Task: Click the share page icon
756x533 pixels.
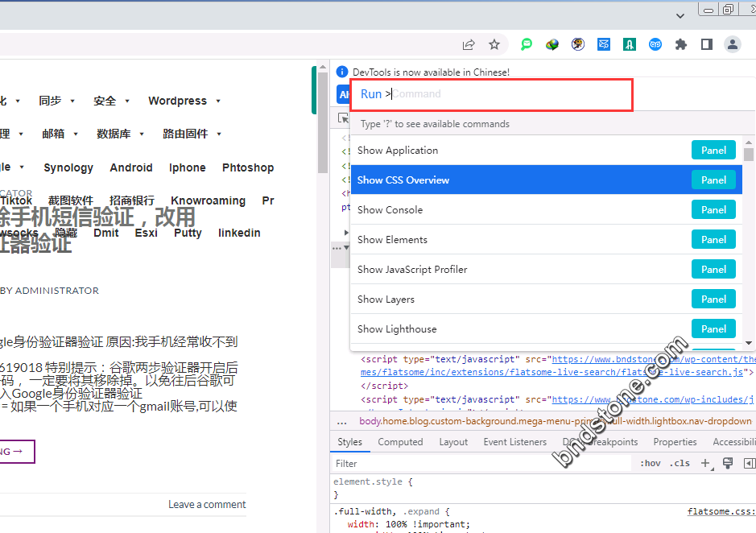Action: (x=469, y=44)
